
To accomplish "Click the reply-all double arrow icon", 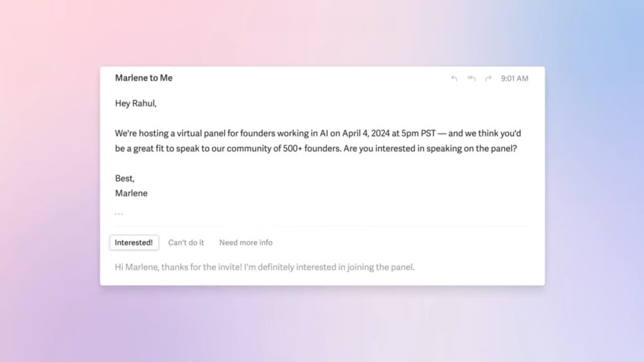I will [471, 78].
